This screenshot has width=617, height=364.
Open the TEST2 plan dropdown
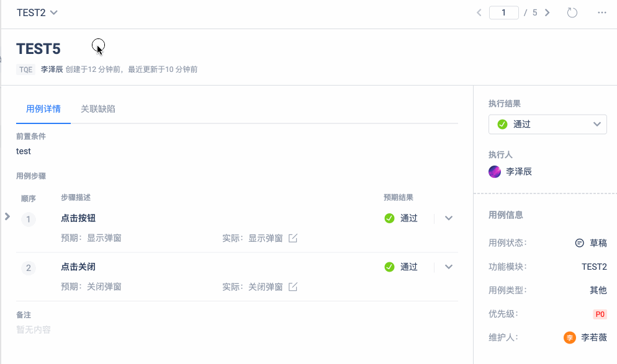[37, 12]
